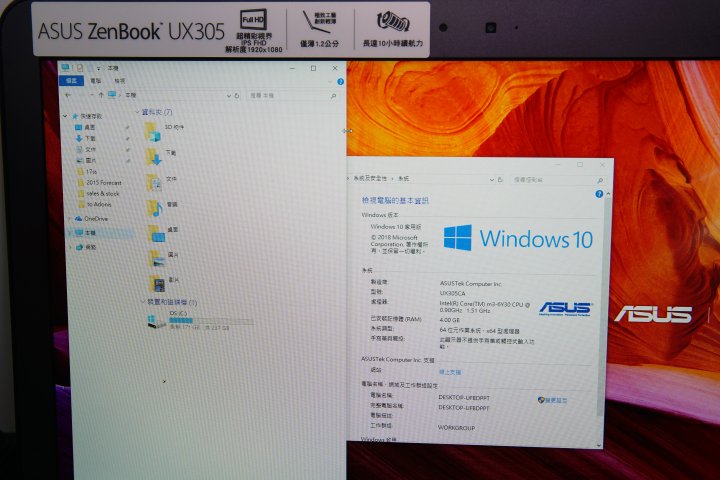
Task: Select UX305CA model text
Action: [453, 293]
